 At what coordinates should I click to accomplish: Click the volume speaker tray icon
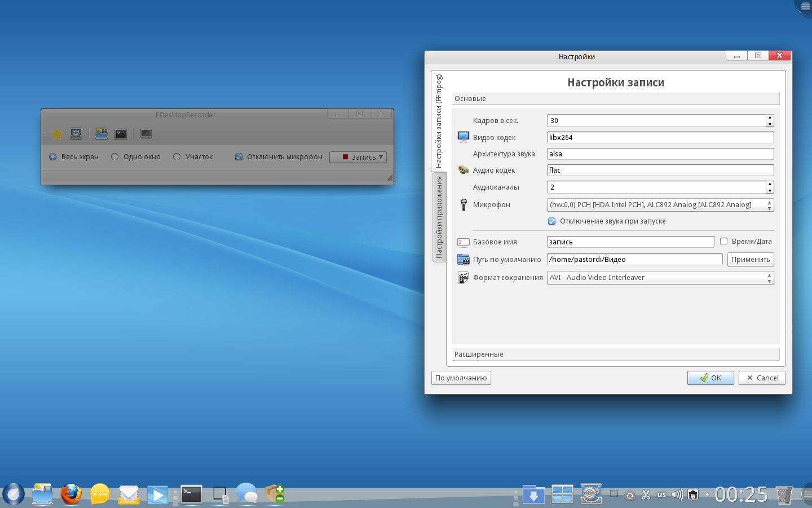pyautogui.click(x=677, y=495)
